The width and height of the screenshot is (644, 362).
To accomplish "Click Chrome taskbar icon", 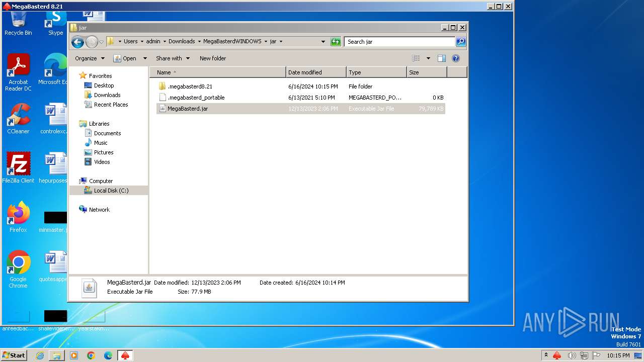I will [x=91, y=355].
